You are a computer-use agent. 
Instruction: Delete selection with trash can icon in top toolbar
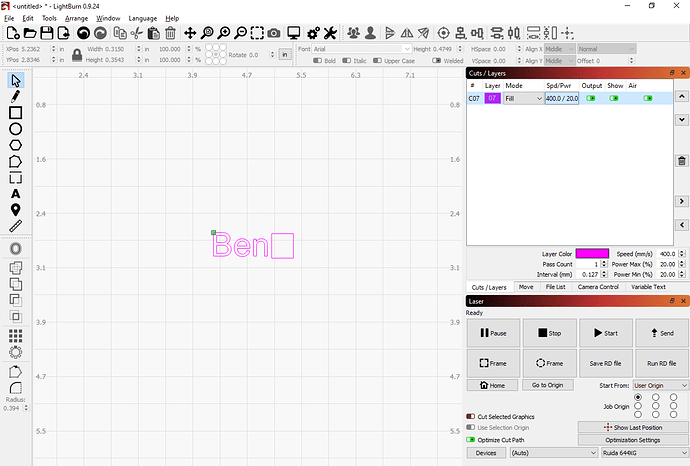(171, 33)
